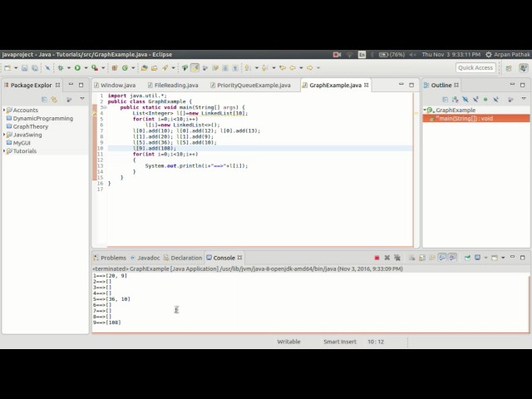The width and height of the screenshot is (532, 399).
Task: Click Collapse All in Package Explorer
Action: pyautogui.click(x=44, y=100)
